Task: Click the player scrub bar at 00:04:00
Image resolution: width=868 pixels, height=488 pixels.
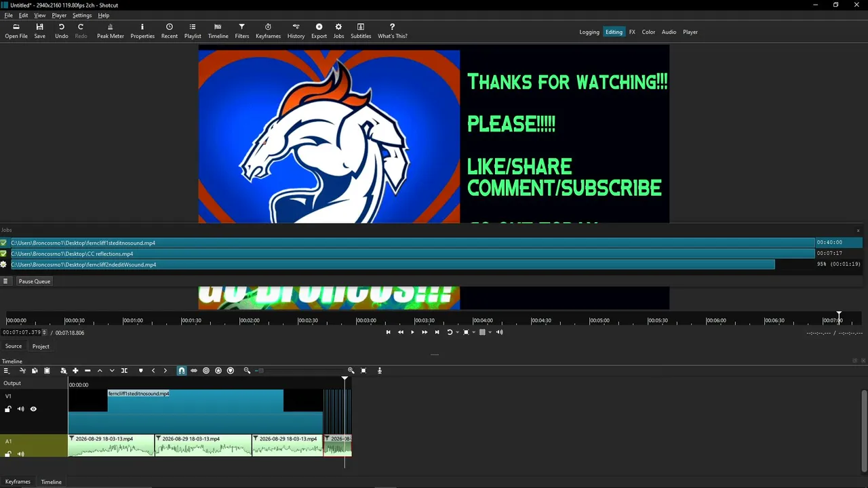Action: click(483, 319)
